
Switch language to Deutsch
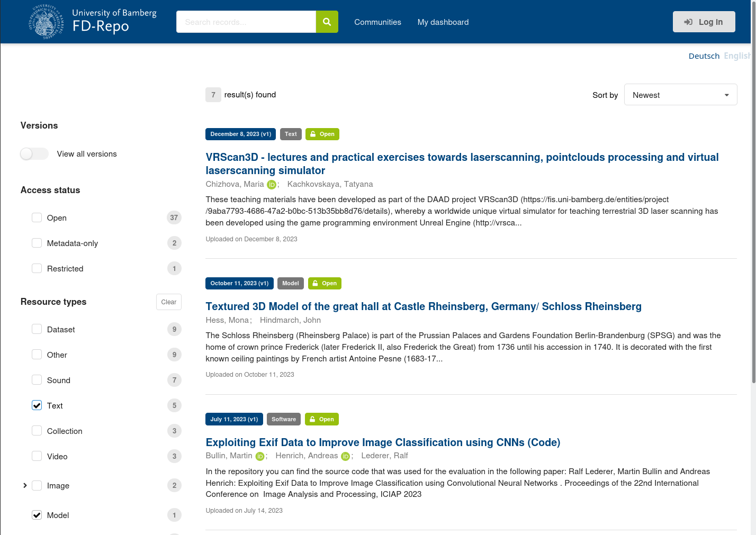pos(704,56)
